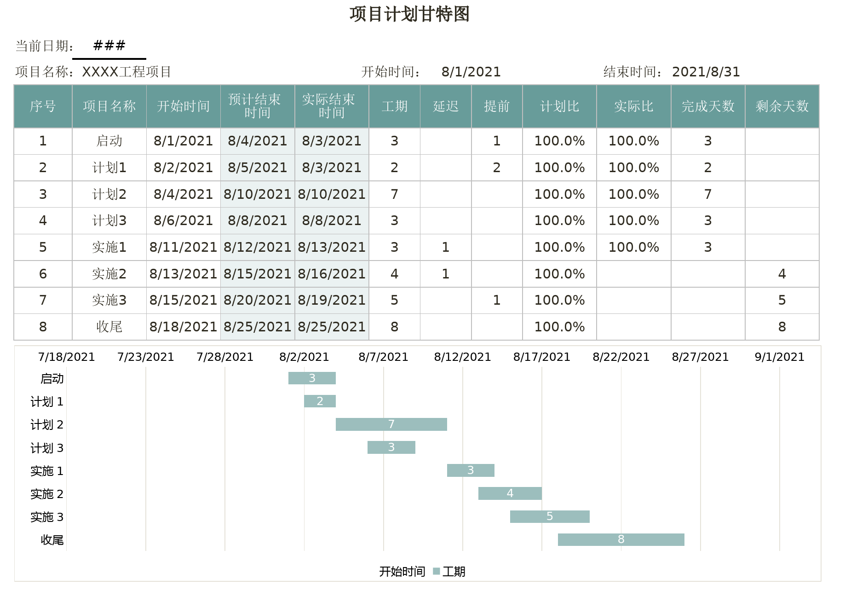Click the 序号 column header
The height and width of the screenshot is (591, 868).
point(43,106)
